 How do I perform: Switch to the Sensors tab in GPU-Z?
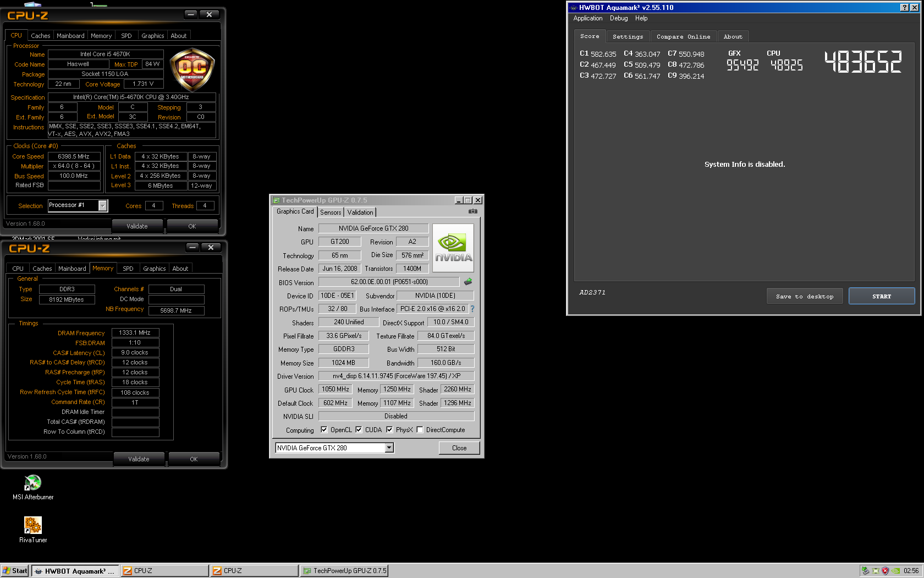331,212
